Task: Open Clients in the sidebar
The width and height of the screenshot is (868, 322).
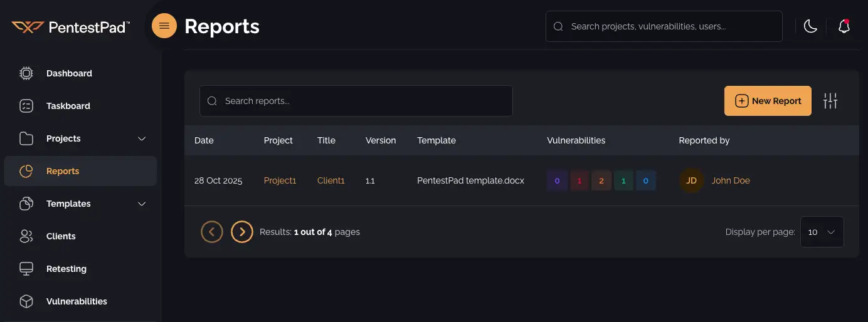Action: [x=80, y=236]
